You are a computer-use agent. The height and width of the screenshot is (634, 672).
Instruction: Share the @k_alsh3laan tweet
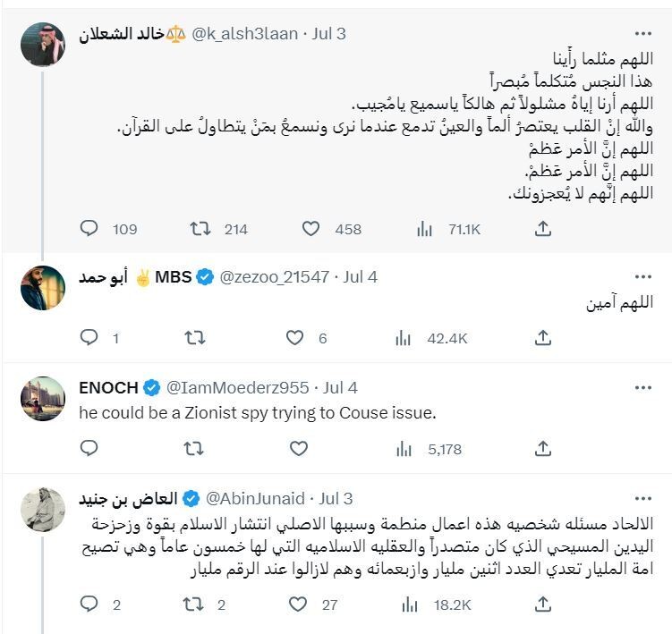tap(542, 229)
